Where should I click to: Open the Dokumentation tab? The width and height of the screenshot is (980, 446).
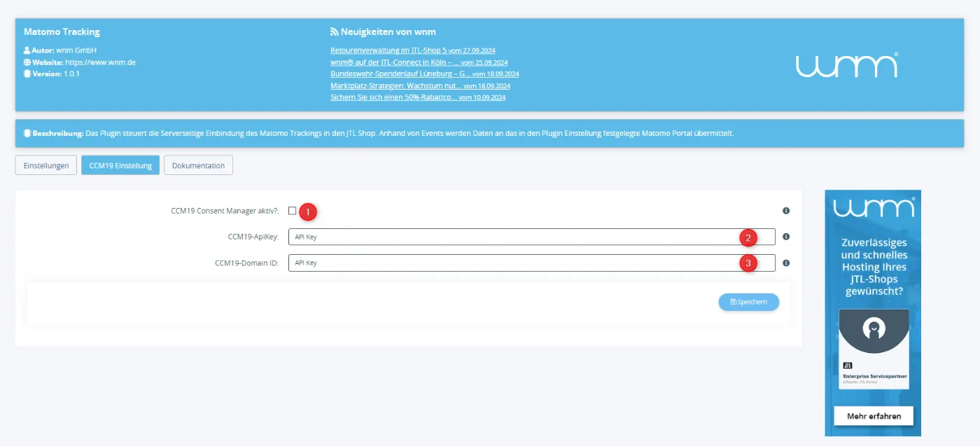pos(198,165)
